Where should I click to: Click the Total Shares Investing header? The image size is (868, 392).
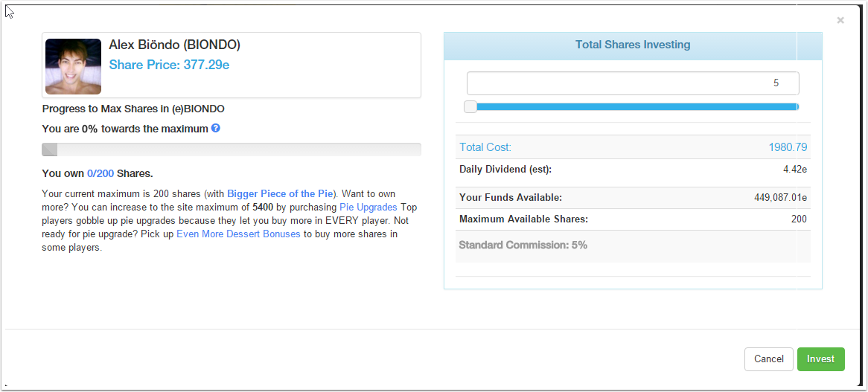pos(633,45)
